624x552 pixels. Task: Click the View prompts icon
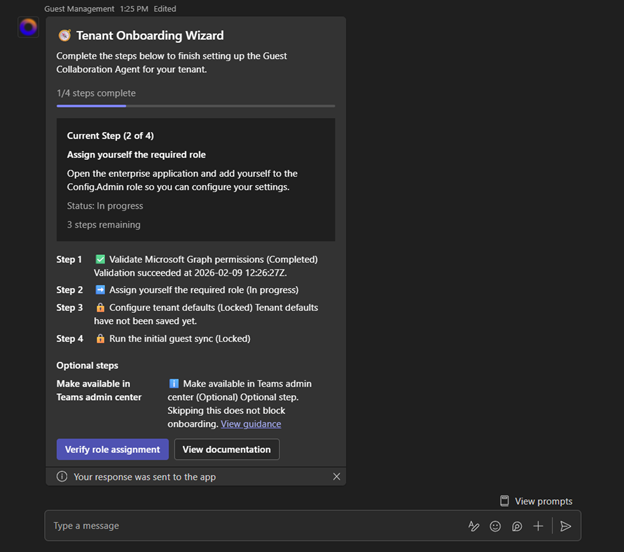pos(505,501)
